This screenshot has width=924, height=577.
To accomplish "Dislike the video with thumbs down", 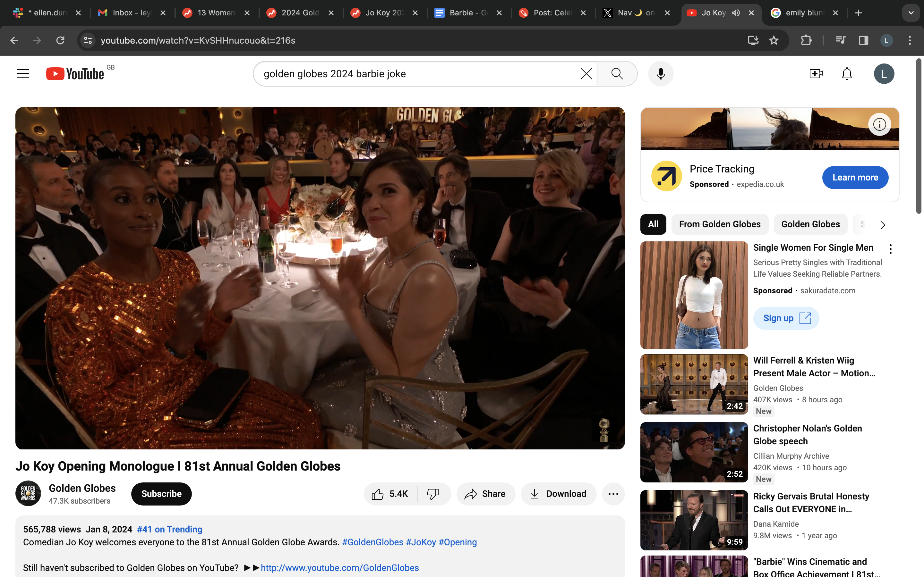I will click(433, 494).
